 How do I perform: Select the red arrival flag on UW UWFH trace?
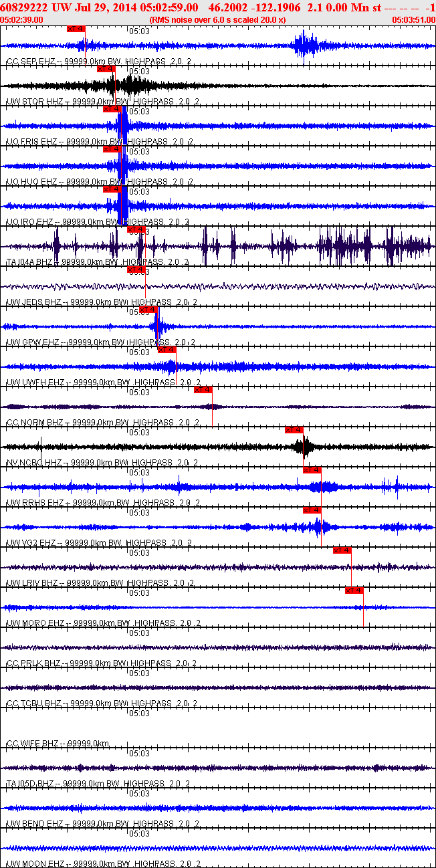point(167,350)
